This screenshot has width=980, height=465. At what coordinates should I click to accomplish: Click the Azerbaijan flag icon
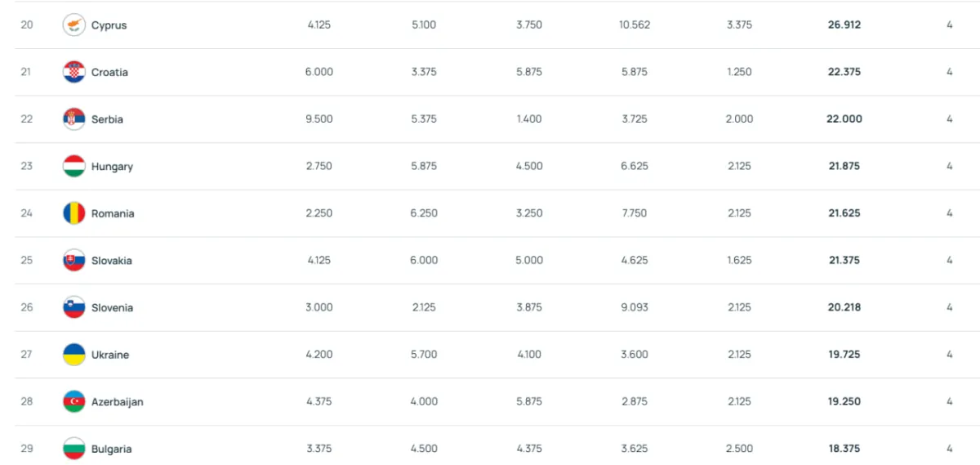(x=74, y=401)
